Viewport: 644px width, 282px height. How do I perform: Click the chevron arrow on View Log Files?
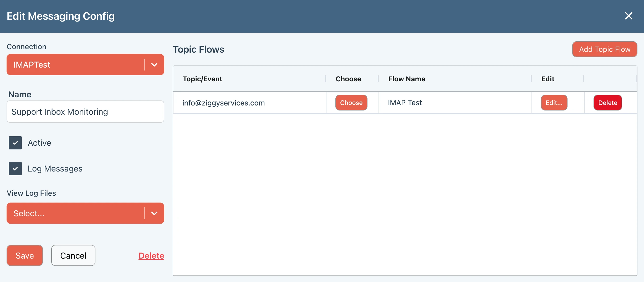click(x=154, y=213)
